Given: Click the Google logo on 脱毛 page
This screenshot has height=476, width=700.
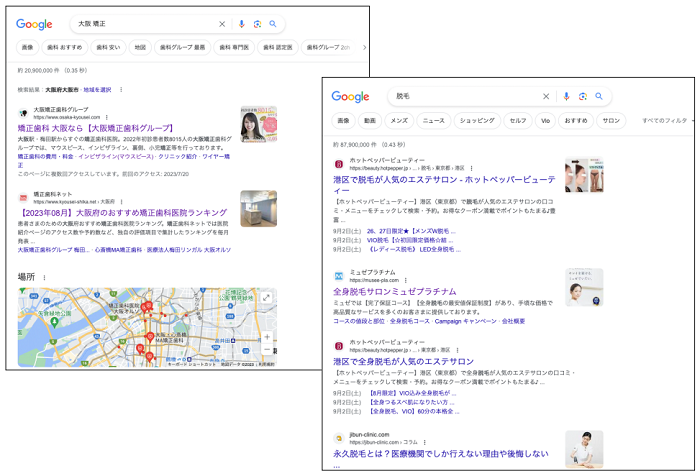Looking at the screenshot, I should 350,96.
